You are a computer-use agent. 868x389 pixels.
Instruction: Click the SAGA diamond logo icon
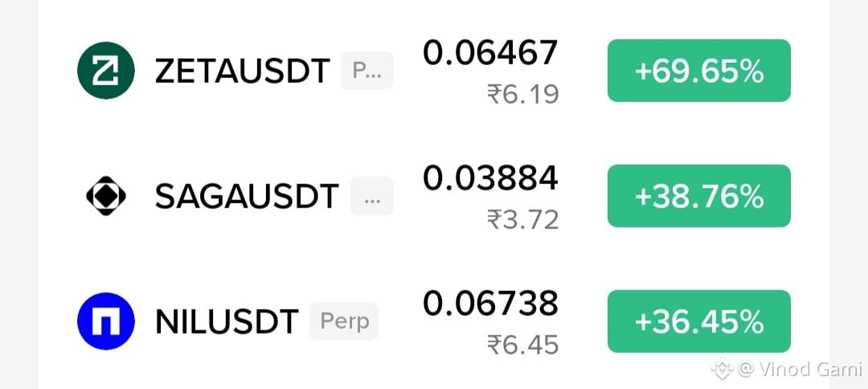[x=106, y=196]
